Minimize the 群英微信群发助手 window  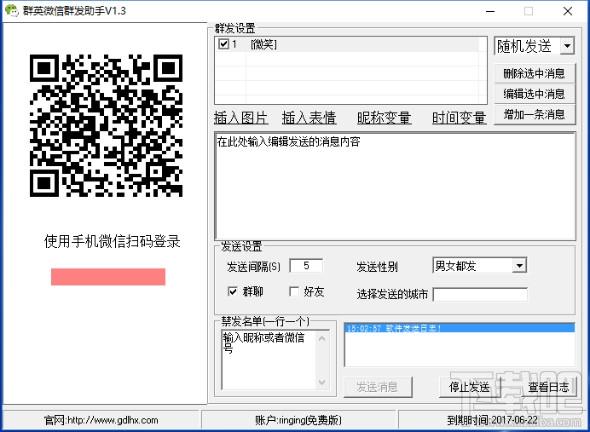[x=490, y=11]
